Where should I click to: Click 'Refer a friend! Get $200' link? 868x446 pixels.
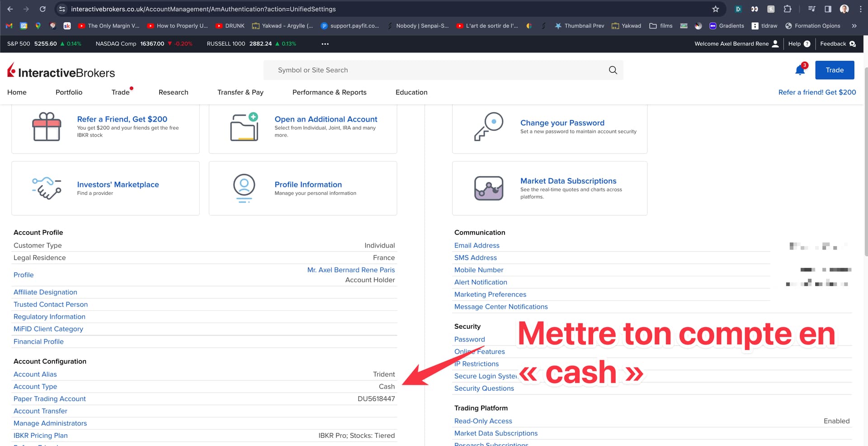[817, 92]
